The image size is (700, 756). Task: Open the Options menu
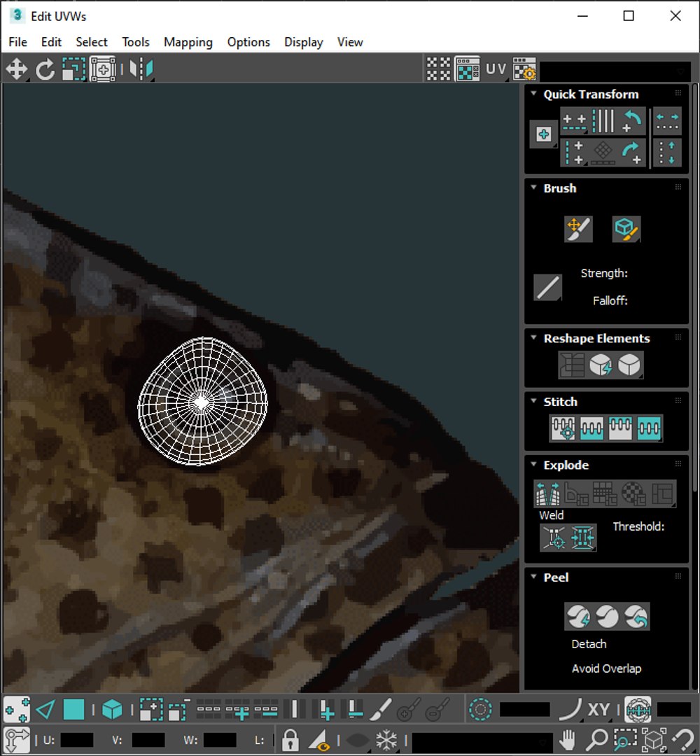pos(248,42)
